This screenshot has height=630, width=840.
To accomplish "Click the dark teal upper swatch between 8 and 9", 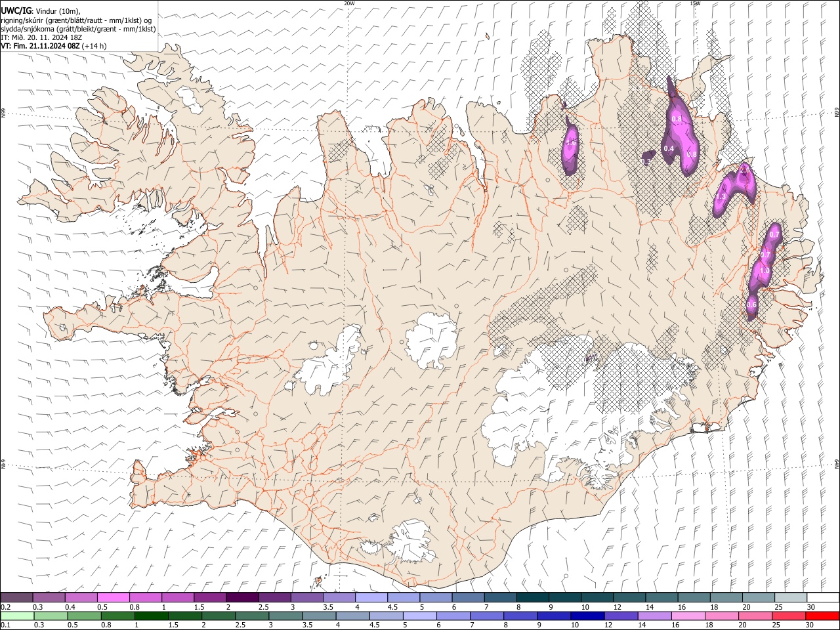I will point(533,597).
